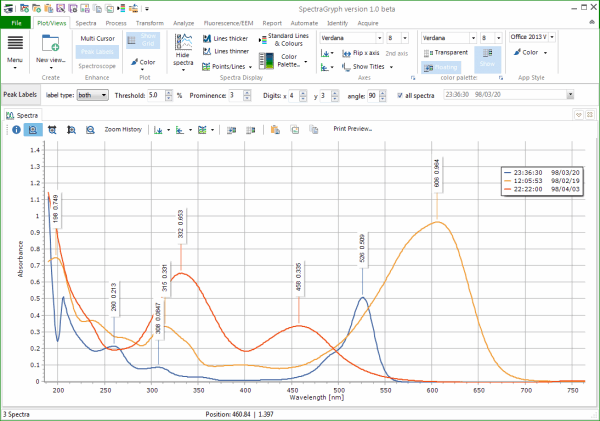
Task: Open the Color Palette dialog
Action: (283, 60)
